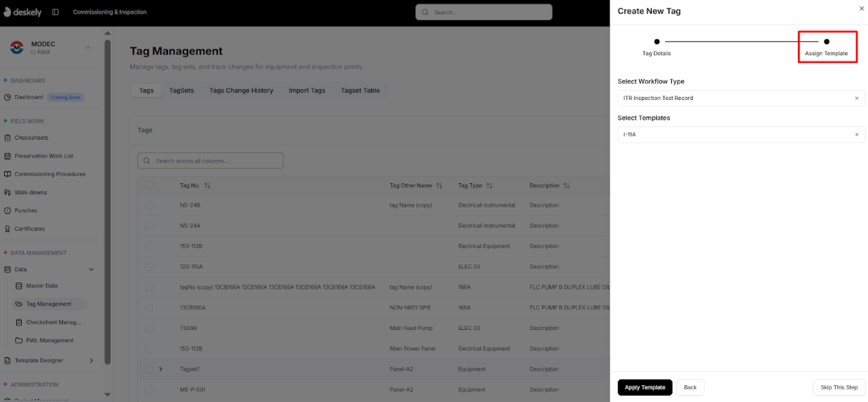Click the Main Feed Pump cell

pos(411,329)
